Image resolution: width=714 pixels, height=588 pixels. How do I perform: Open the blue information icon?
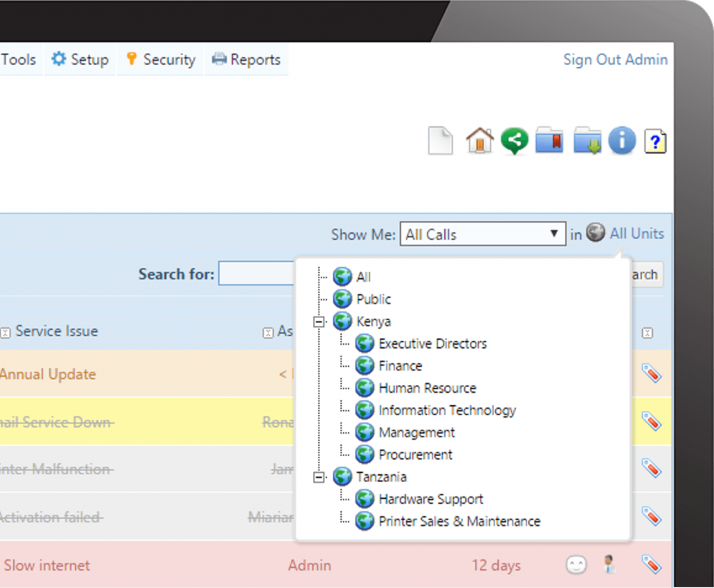(x=621, y=140)
